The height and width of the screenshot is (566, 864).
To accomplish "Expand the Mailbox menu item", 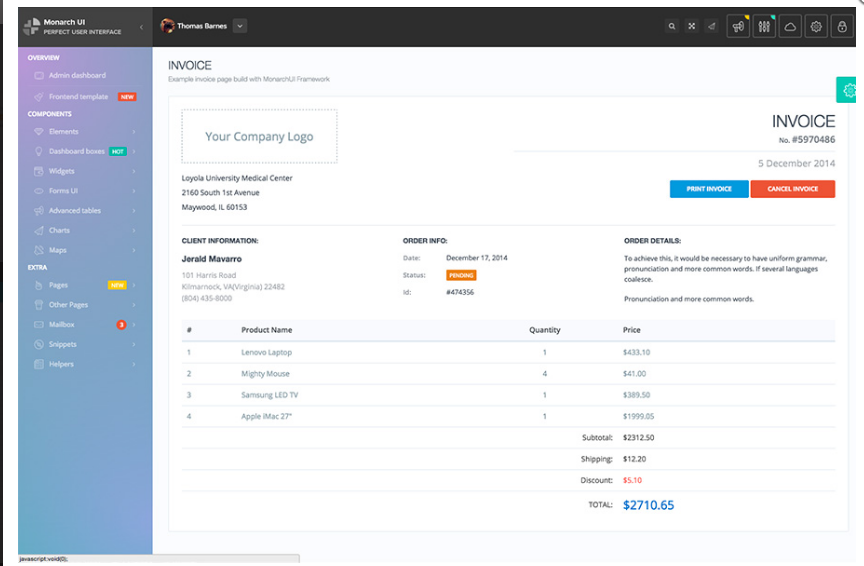I will [x=84, y=325].
